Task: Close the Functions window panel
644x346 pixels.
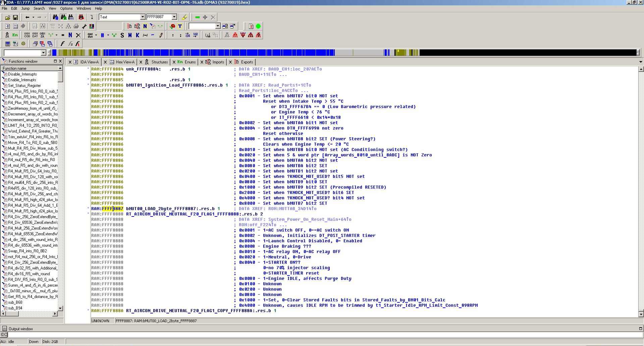Action: pos(60,61)
